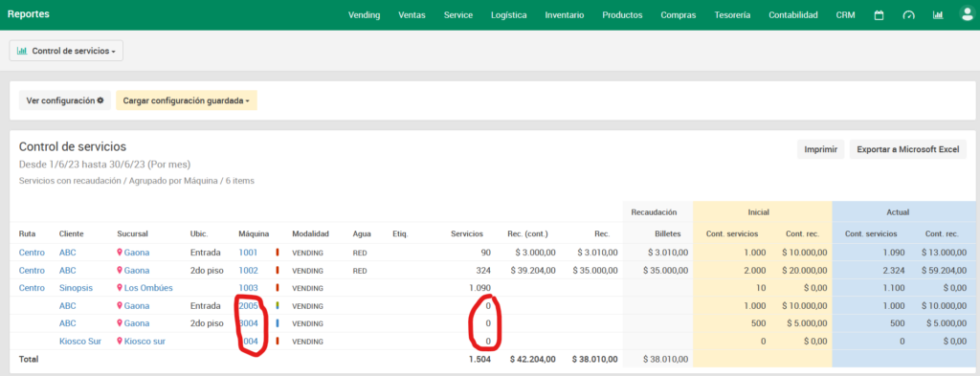980x376 pixels.
Task: Open the Los Ombúes branch link
Action: point(148,288)
